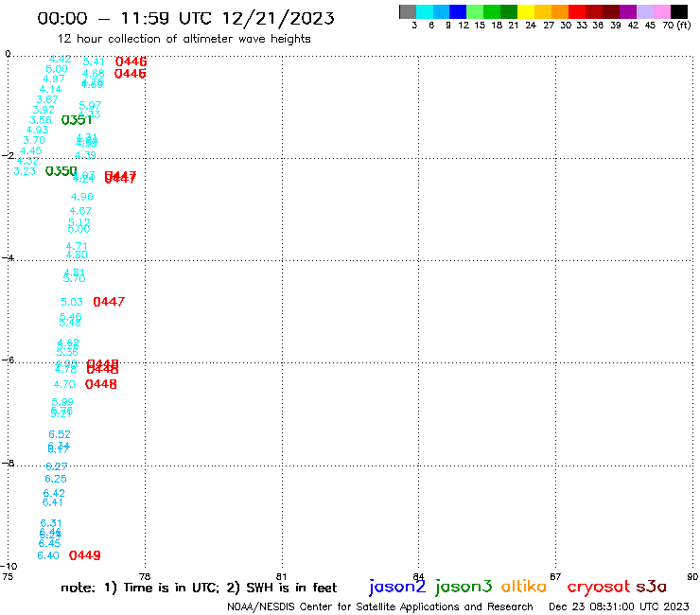
Task: Click the title '00:00 – 11:59 UTC 12/21/2023'
Action: (x=185, y=18)
